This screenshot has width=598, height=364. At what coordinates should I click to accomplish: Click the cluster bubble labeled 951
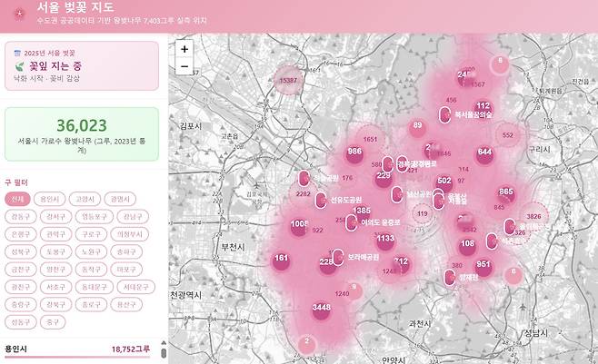(x=483, y=265)
